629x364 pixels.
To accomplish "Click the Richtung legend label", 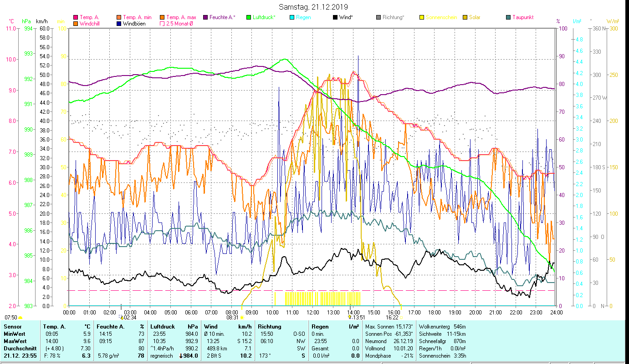I will point(393,18).
